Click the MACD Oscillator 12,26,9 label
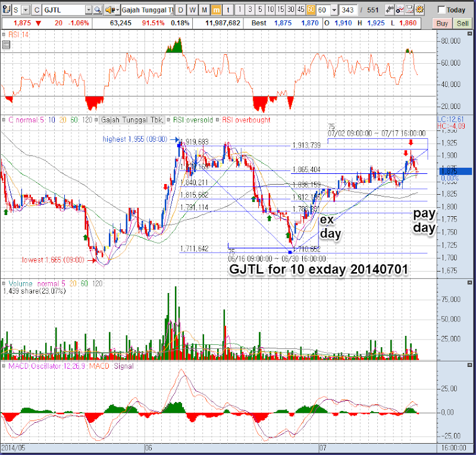 pyautogui.click(x=48, y=366)
